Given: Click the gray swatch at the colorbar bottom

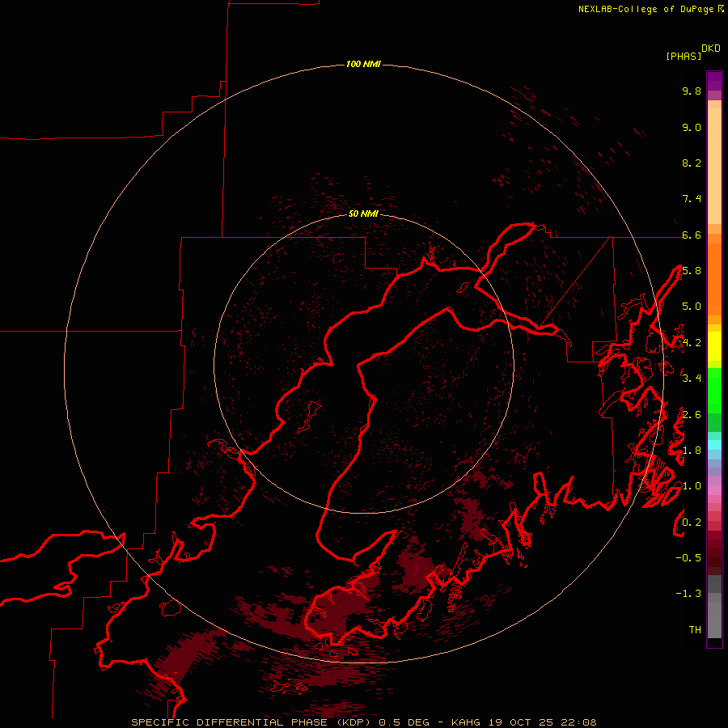Looking at the screenshot, I should [x=714, y=617].
